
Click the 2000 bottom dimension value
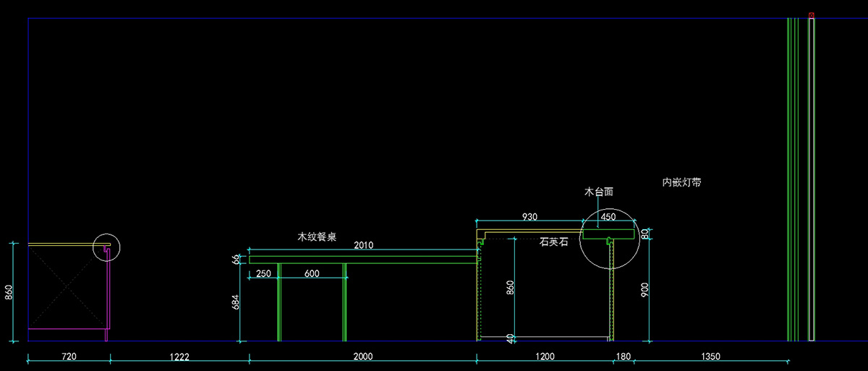(x=363, y=356)
